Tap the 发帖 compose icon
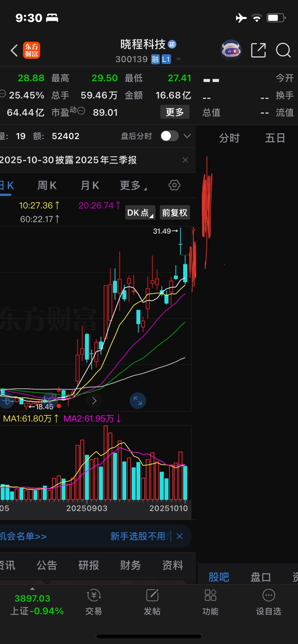Screen dimensions: 298x644 point(152,595)
